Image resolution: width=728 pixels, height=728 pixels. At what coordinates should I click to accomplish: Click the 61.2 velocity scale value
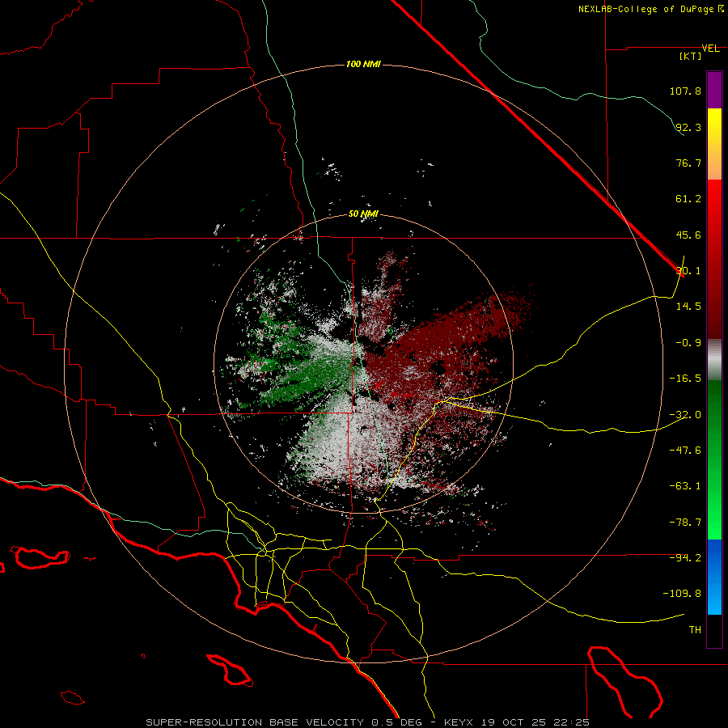688,199
